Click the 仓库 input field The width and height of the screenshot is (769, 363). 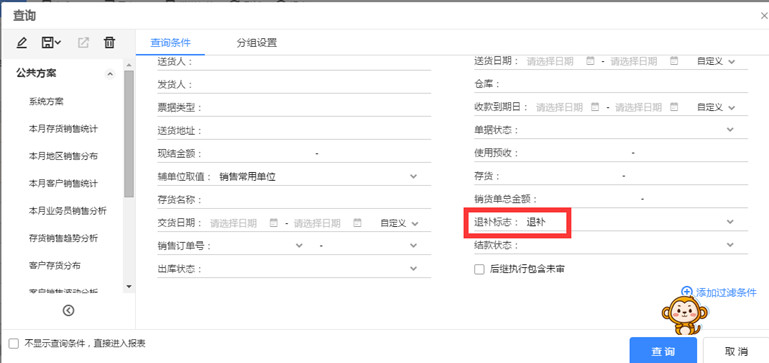click(x=624, y=84)
